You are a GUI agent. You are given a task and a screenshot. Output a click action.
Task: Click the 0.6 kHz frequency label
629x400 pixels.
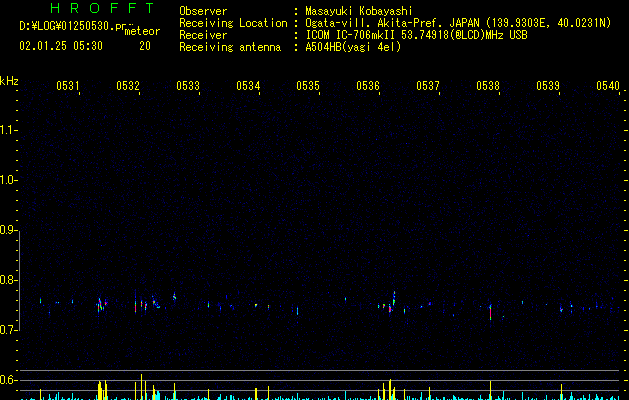pos(8,380)
